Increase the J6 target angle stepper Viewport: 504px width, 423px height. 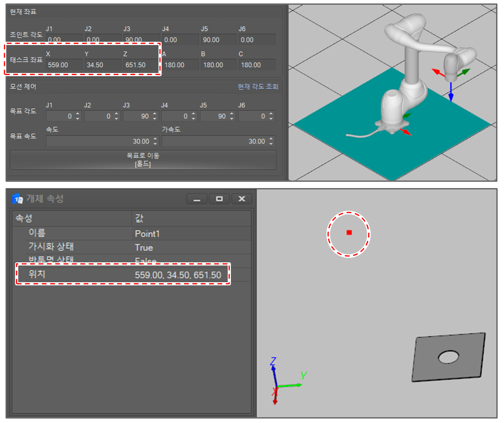click(x=271, y=114)
